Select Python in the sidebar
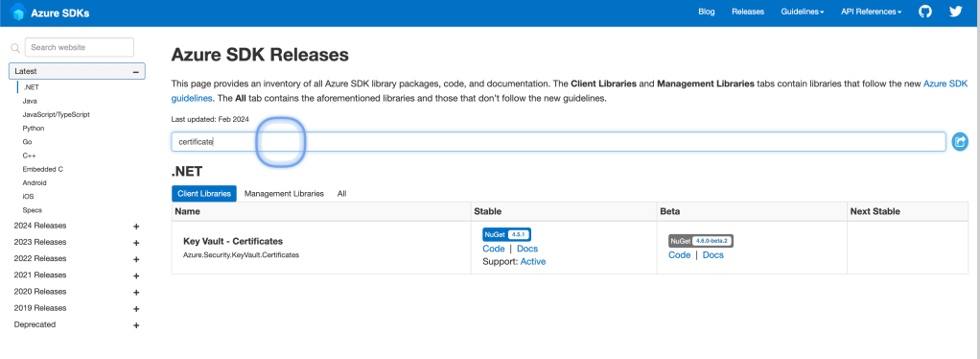This screenshot has width=980, height=359. (34, 129)
